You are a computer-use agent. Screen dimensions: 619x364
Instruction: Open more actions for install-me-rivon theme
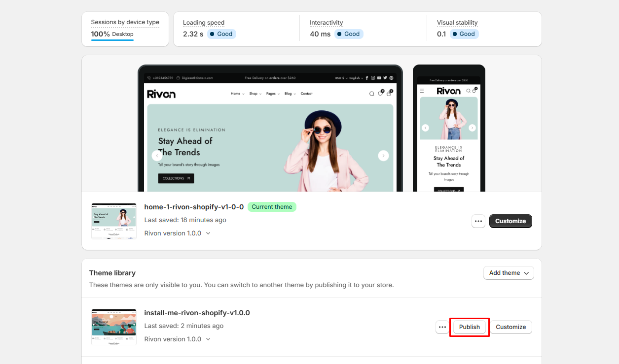442,327
